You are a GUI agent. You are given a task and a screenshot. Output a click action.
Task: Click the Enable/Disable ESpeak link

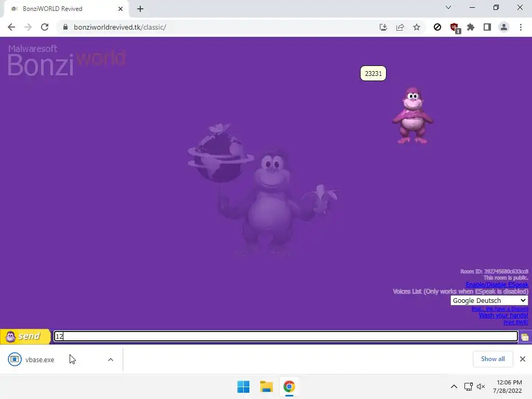(x=497, y=284)
